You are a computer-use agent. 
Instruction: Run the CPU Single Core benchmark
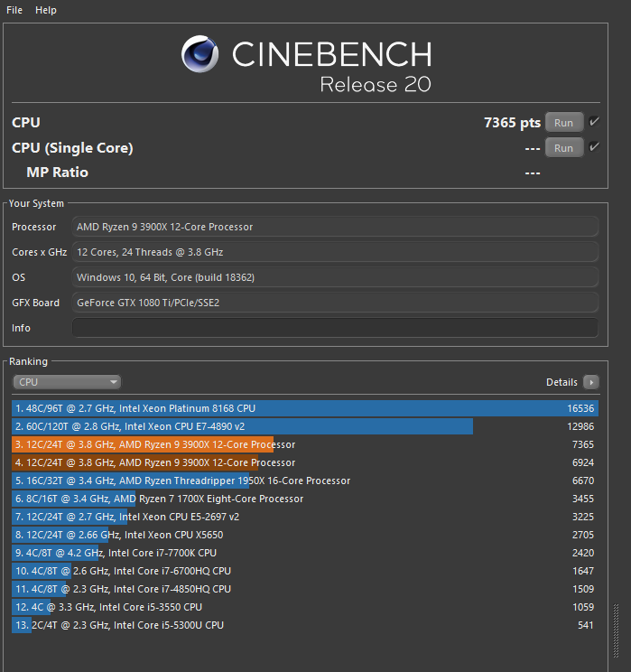[x=563, y=148]
